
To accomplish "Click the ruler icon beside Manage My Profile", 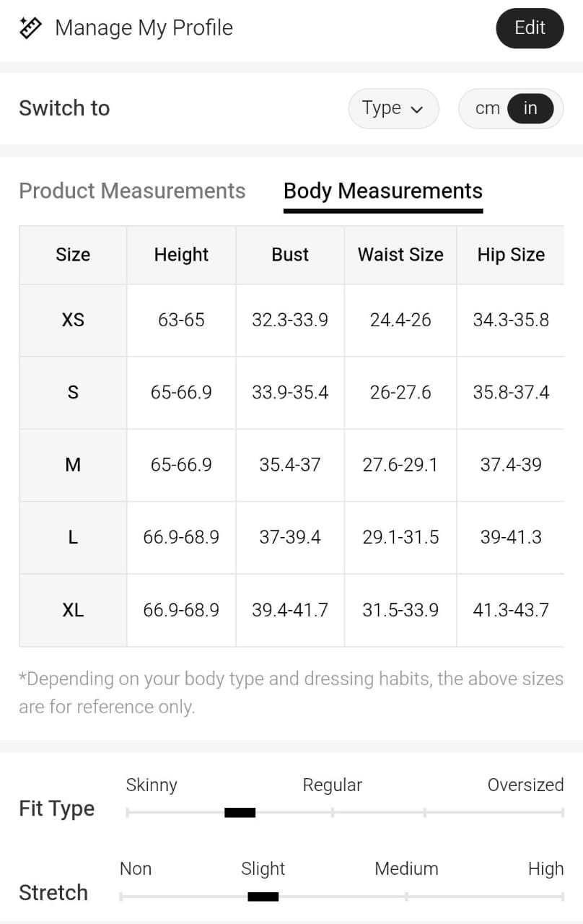I will pos(30,28).
